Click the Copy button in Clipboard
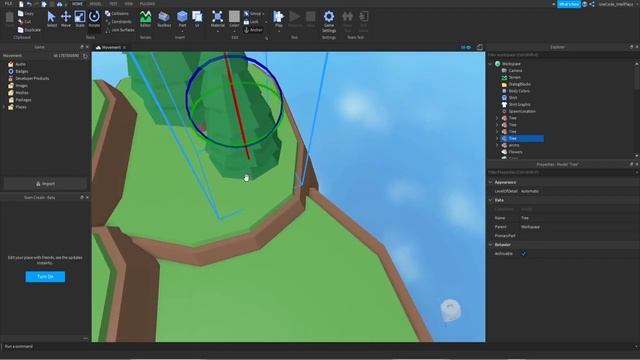Image resolution: width=640 pixels, height=360 pixels. tap(26, 13)
